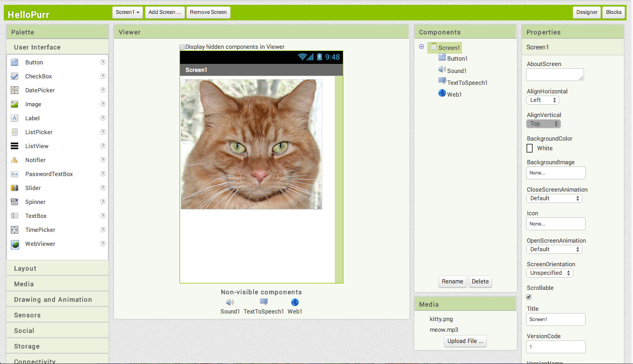Click the TextToSpeech1 icon under Non-visible components
Image resolution: width=633 pixels, height=364 pixels.
coord(264,302)
